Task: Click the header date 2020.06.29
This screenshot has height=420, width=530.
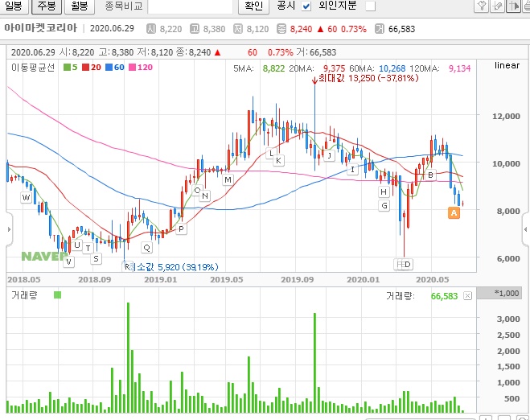Action: pos(112,28)
